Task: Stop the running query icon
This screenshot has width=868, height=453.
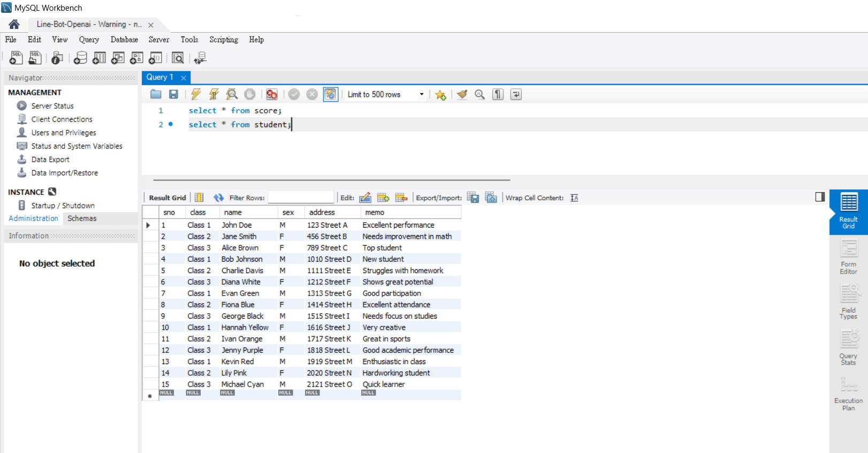Action: pos(250,94)
